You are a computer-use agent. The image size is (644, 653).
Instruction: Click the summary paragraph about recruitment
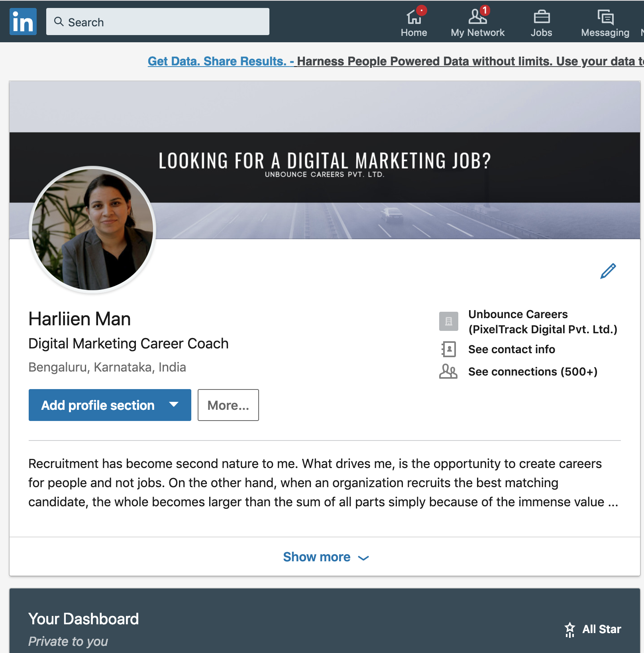(323, 483)
